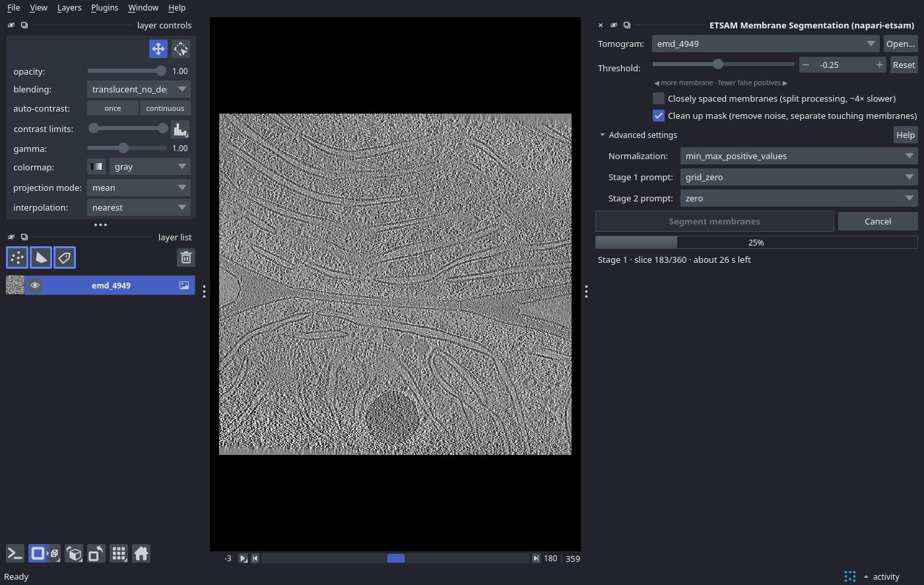
Task: Click the new shapes layer icon
Action: 41,258
